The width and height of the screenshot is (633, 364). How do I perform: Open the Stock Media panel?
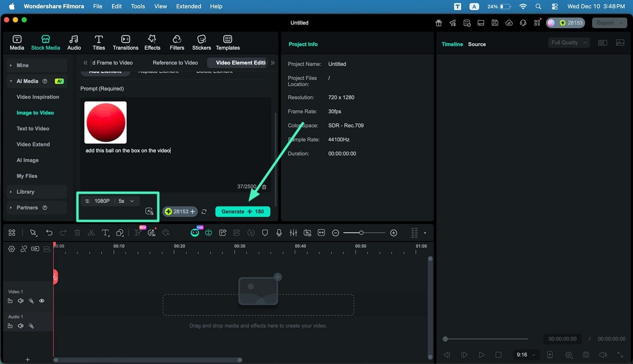pos(45,42)
